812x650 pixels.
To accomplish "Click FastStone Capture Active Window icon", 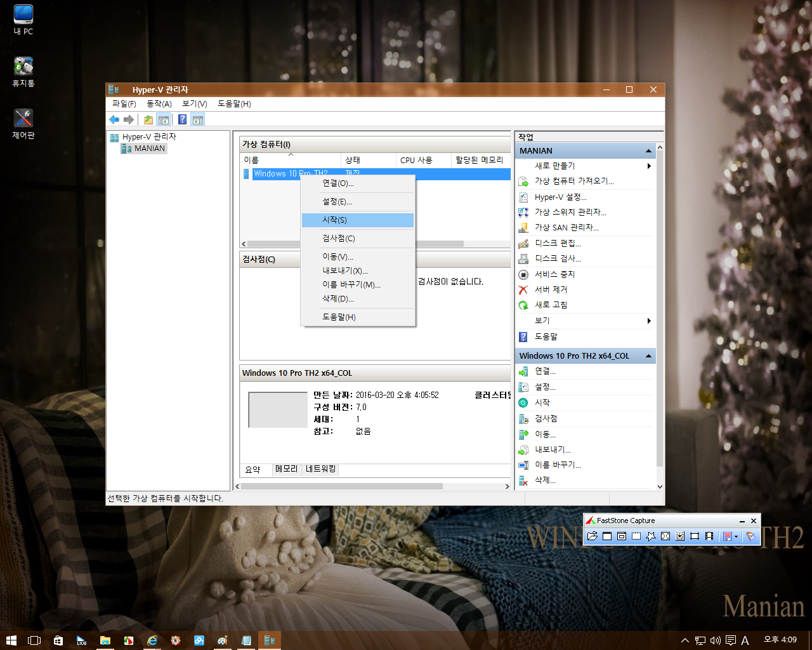I will tap(607, 536).
